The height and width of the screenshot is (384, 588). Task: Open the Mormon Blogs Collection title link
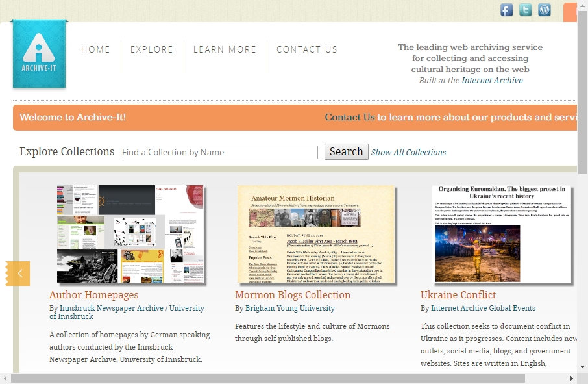(x=293, y=295)
